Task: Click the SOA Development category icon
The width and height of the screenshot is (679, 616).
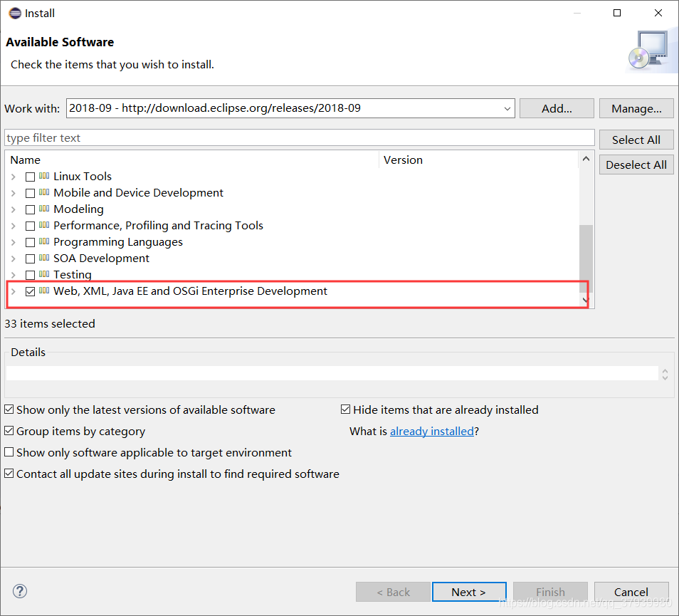Action: (x=44, y=259)
